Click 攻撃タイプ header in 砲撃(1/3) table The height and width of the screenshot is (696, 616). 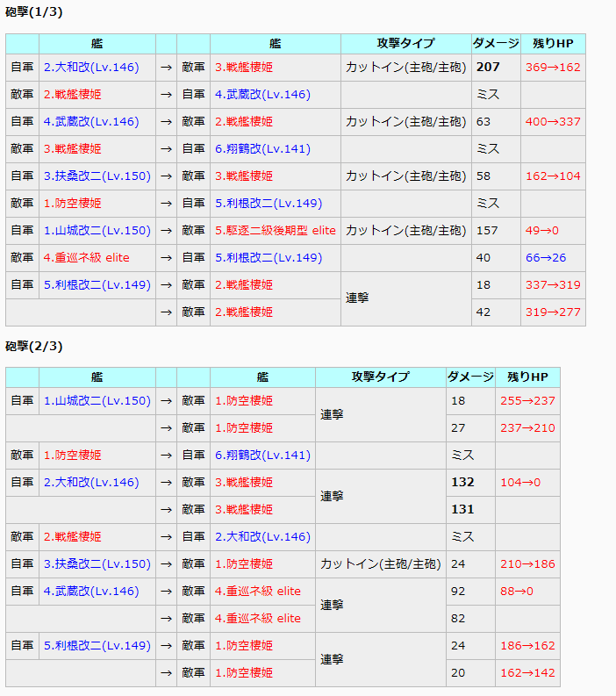pyautogui.click(x=405, y=44)
